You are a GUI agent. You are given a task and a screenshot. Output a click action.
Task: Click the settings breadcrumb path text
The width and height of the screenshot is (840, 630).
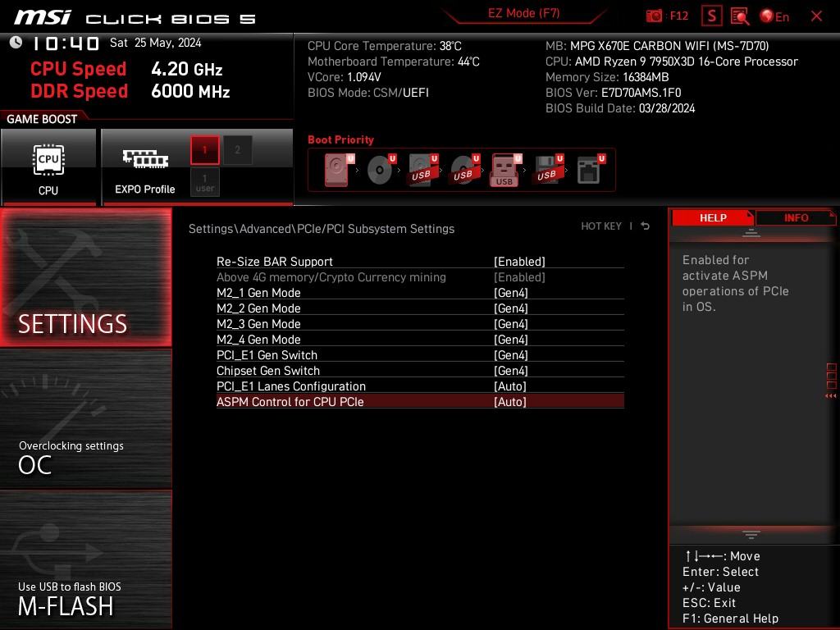322,229
